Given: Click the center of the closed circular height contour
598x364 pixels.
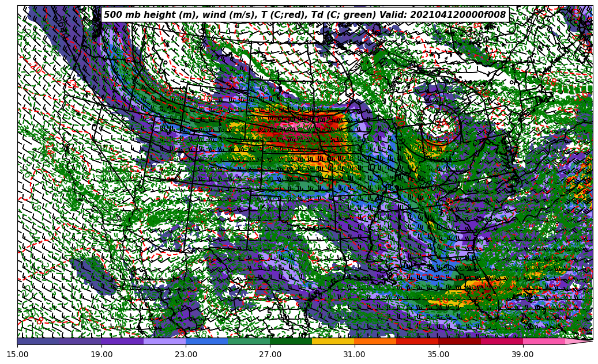Looking at the screenshot, I should tap(441, 123).
